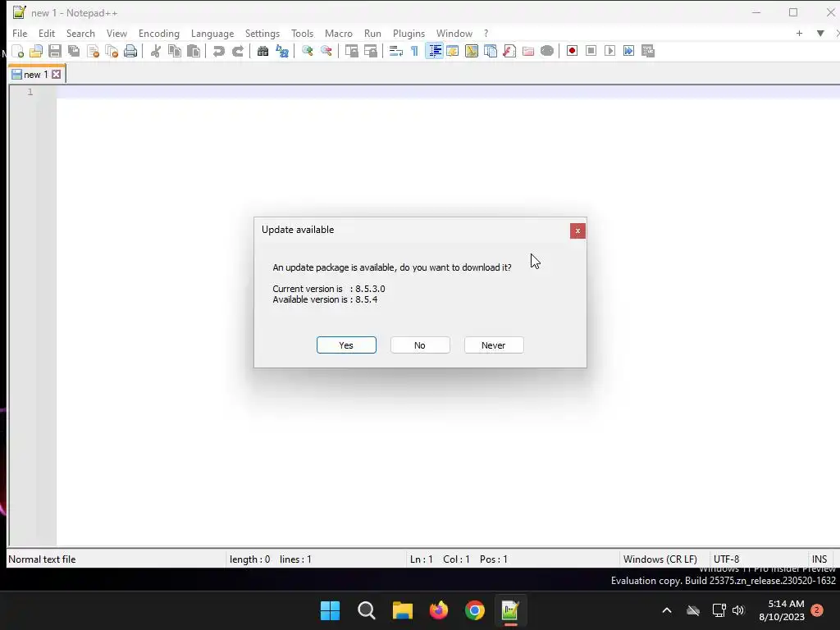Open the Language menu

(x=212, y=33)
